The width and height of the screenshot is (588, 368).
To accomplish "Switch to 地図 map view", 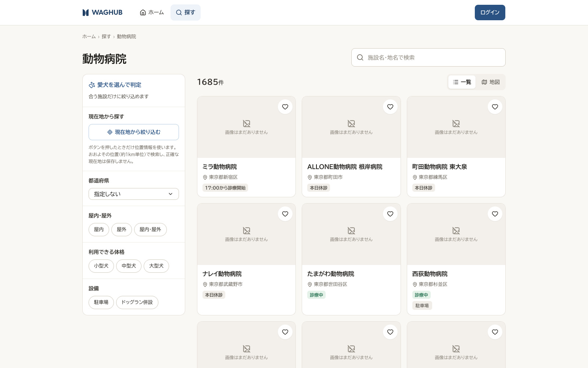I will click(491, 82).
